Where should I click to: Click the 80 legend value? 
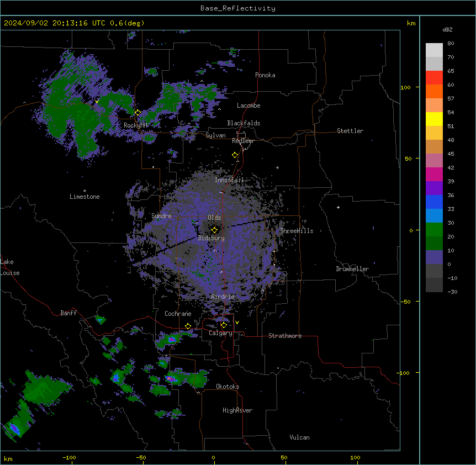tap(451, 44)
